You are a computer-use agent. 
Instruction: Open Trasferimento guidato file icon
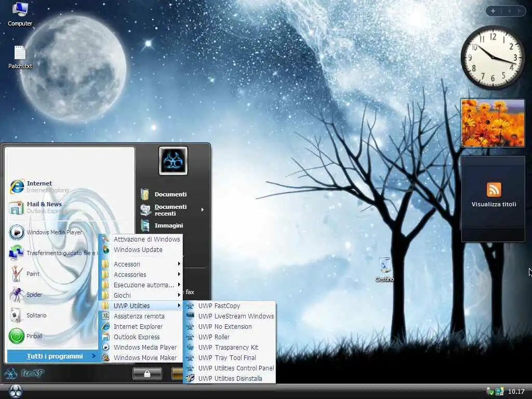[x=16, y=253]
